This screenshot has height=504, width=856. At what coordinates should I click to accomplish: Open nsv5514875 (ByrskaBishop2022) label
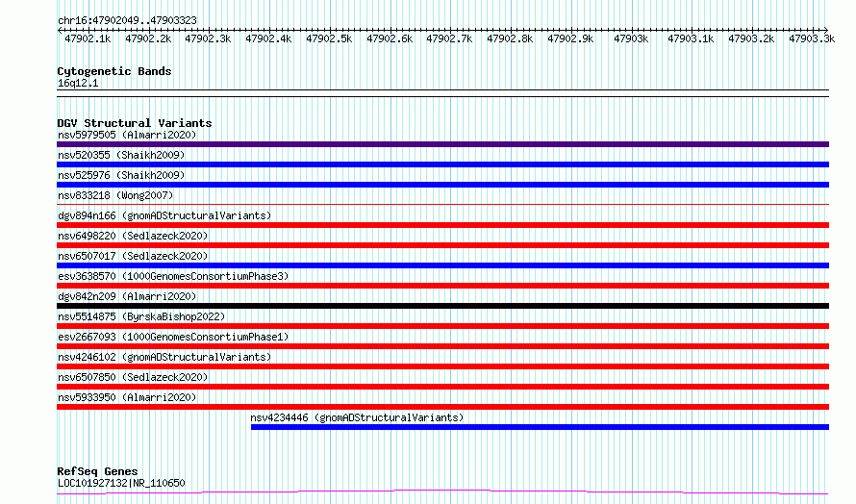(x=141, y=316)
